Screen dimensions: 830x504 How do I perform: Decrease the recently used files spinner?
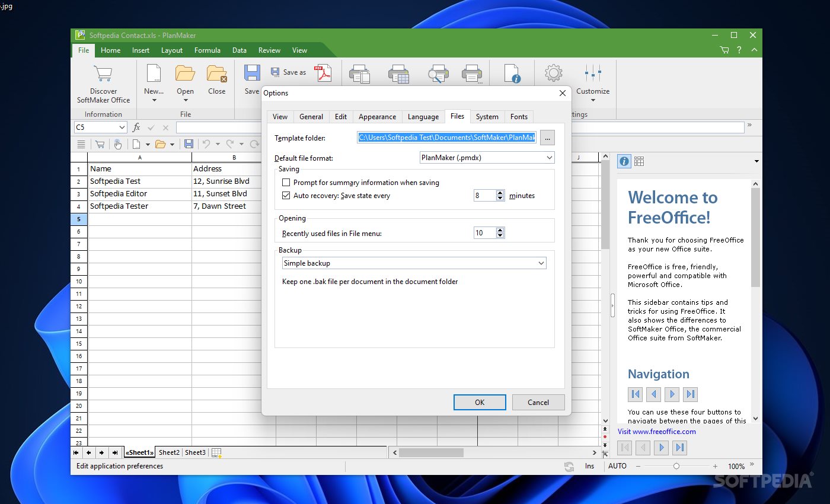pos(500,235)
